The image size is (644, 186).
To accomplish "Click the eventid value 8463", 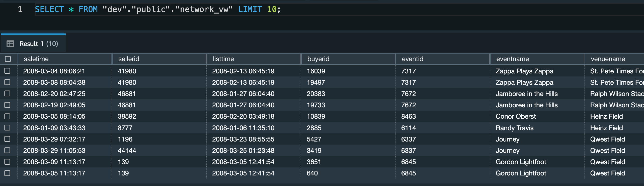I will [409, 116].
